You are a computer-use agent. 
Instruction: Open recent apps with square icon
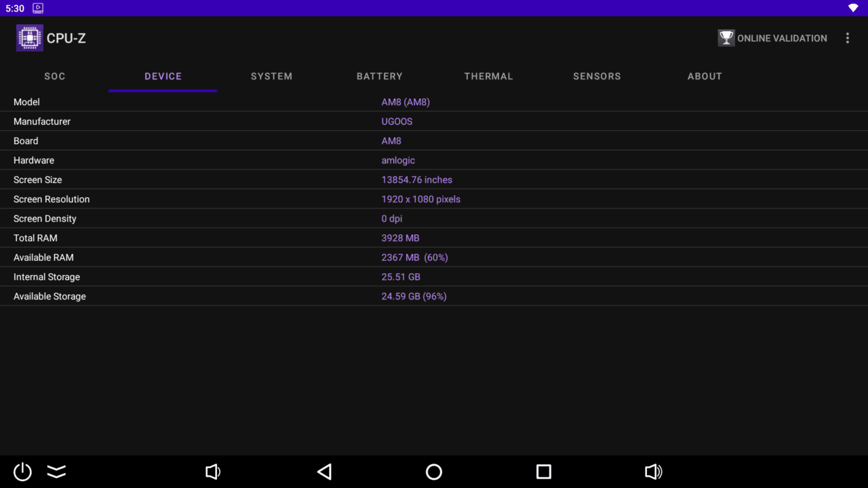(x=543, y=472)
